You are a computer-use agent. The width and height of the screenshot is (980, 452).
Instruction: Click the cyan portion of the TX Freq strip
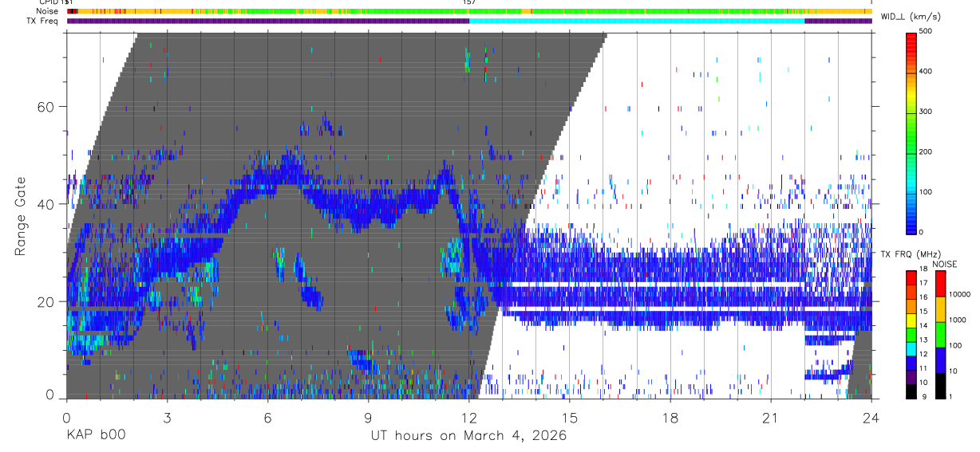(x=637, y=21)
